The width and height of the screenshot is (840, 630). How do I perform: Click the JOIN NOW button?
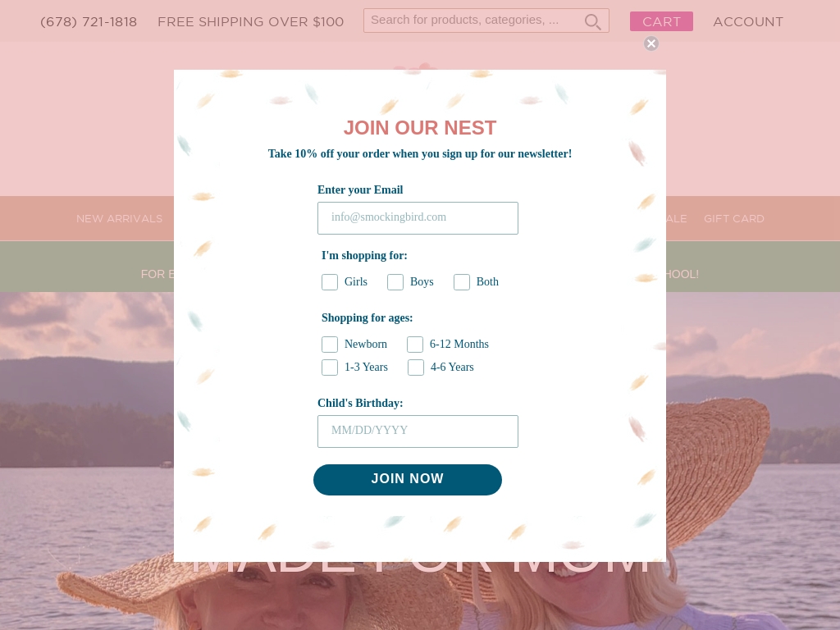[408, 479]
